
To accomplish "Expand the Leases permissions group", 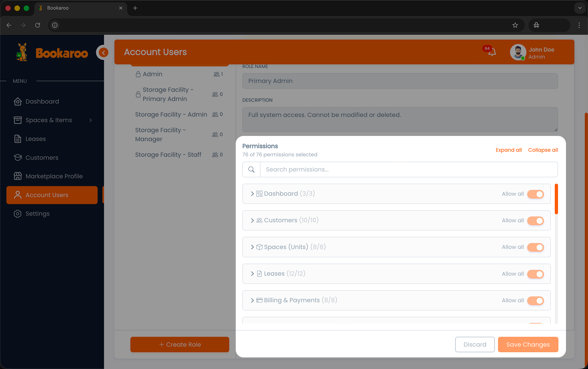I will [252, 273].
